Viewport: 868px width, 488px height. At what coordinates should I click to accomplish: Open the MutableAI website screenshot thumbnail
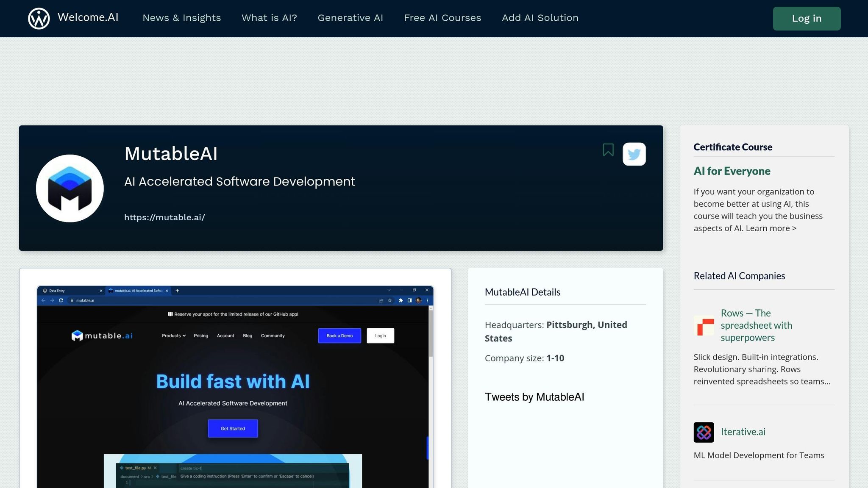[x=235, y=387]
